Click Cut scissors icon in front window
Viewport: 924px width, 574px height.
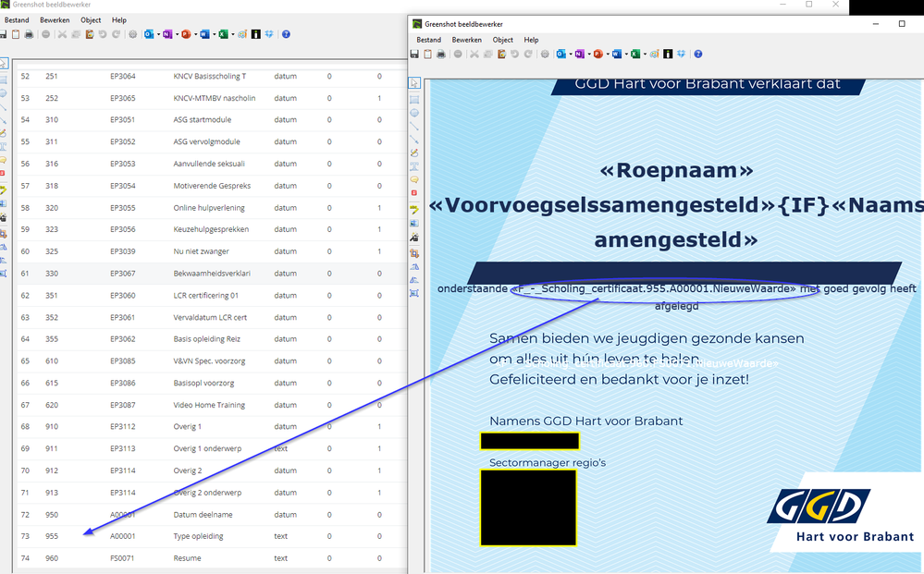(474, 55)
